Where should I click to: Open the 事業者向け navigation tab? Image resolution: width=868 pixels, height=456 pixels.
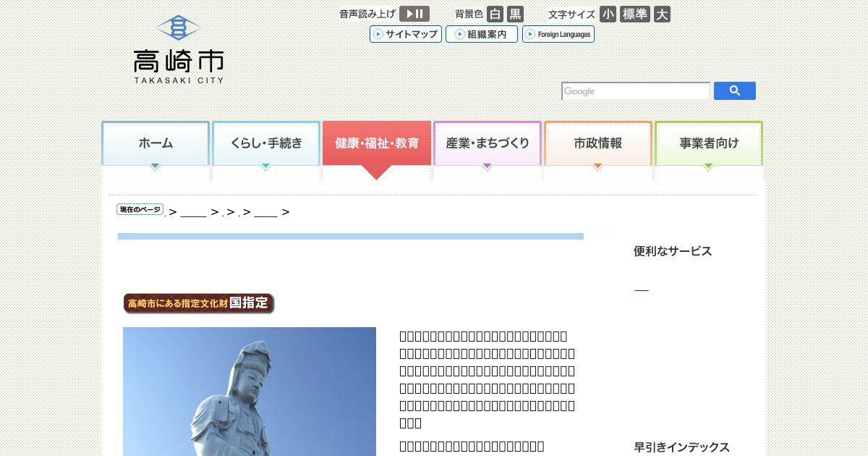[709, 144]
